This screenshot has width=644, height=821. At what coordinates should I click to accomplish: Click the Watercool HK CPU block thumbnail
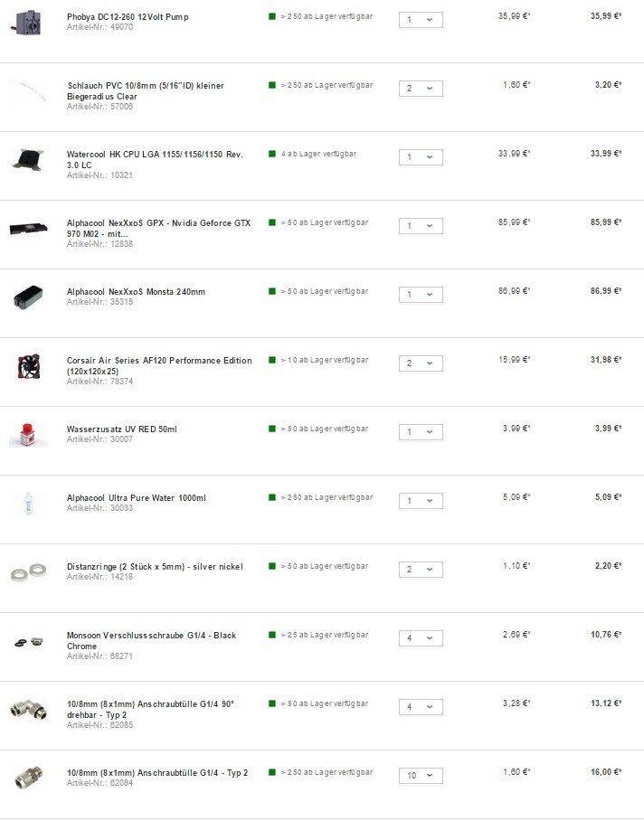(28, 160)
